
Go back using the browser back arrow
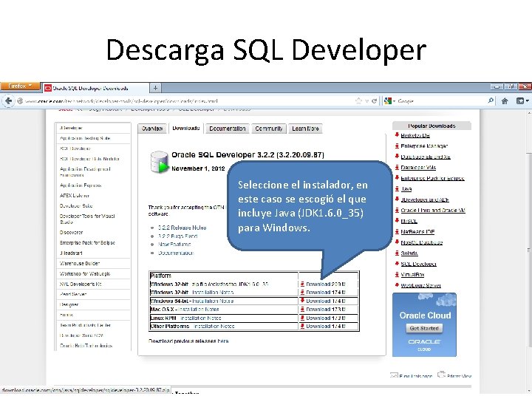pos(8,100)
